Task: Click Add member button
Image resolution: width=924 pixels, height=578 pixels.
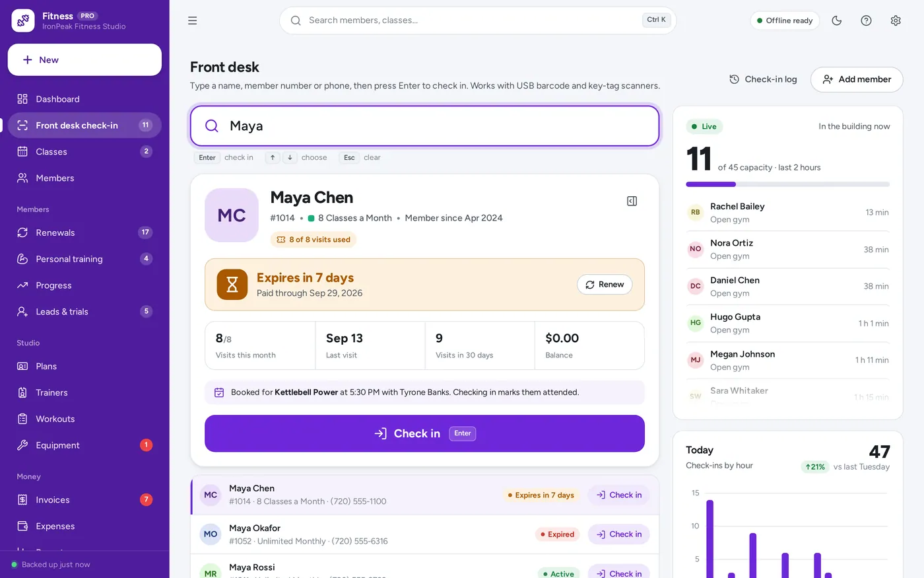Action: click(857, 79)
